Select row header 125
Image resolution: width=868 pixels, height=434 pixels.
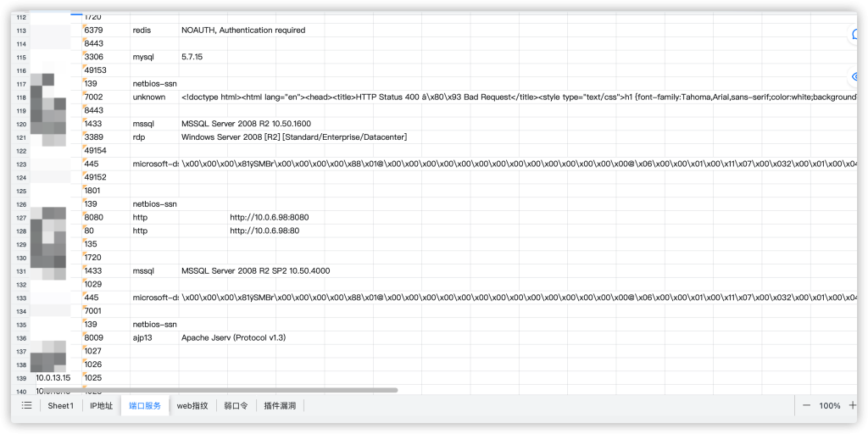click(x=21, y=191)
